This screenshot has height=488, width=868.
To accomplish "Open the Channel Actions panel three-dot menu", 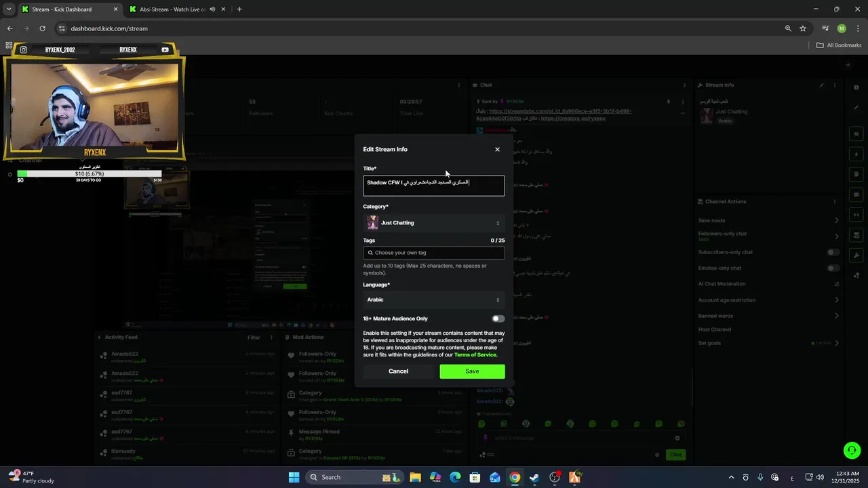I will pyautogui.click(x=835, y=201).
